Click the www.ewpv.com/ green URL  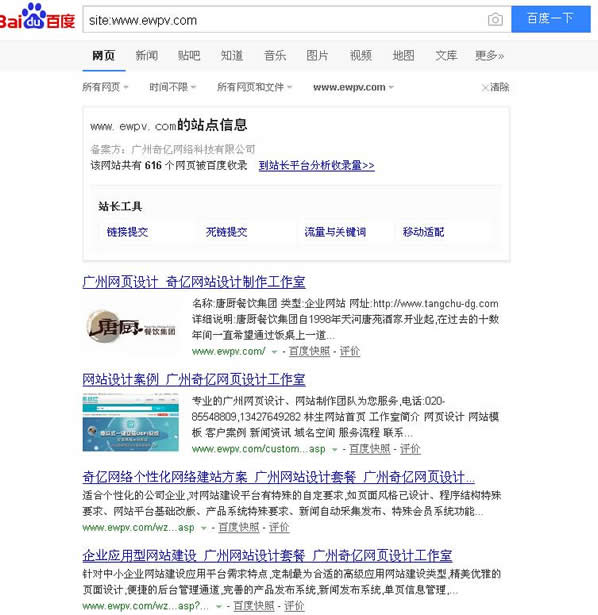click(229, 351)
